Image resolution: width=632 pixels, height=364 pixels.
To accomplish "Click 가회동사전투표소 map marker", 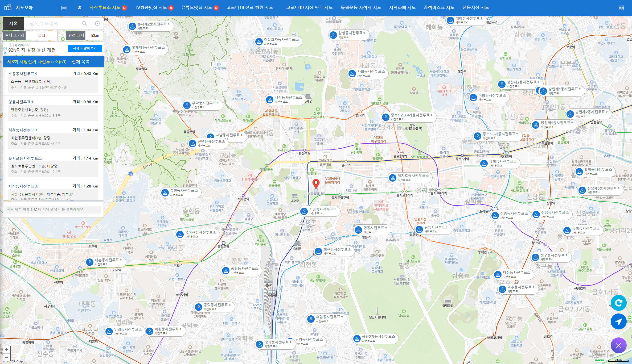I will (368, 73).
